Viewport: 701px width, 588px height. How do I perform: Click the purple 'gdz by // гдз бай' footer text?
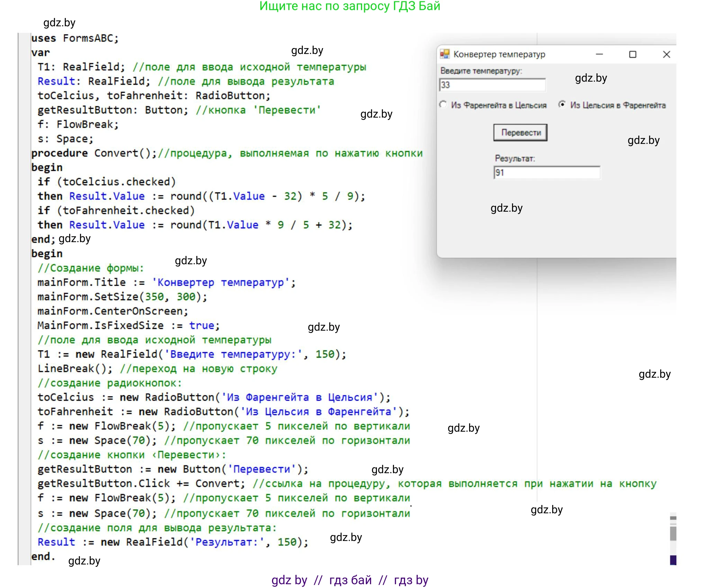coord(350,580)
